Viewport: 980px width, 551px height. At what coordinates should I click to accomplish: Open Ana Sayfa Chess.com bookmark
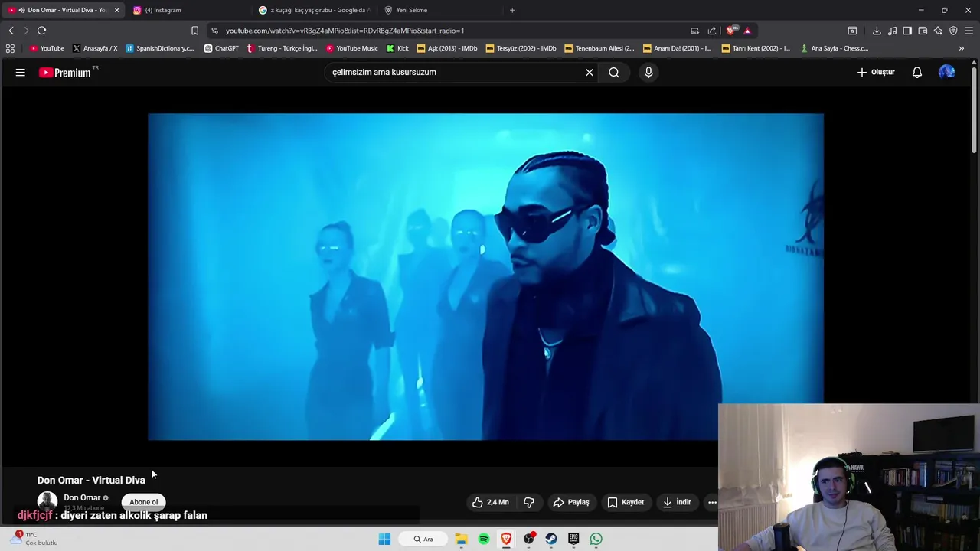tap(835, 48)
